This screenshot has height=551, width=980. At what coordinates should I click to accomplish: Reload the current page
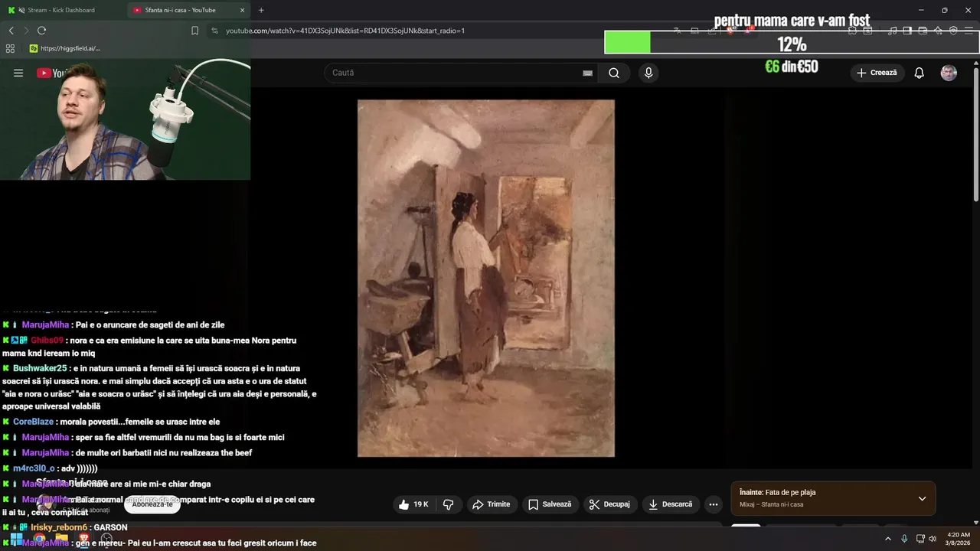[41, 31]
